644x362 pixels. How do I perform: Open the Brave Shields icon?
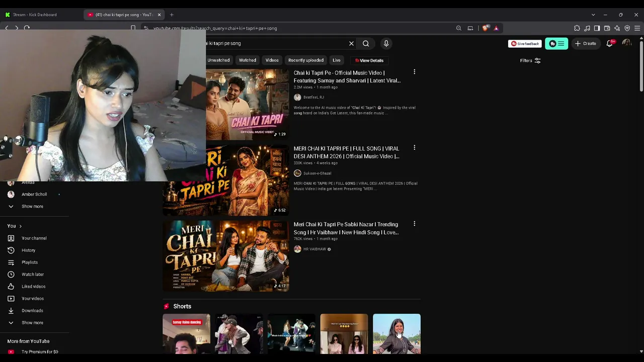(485, 28)
